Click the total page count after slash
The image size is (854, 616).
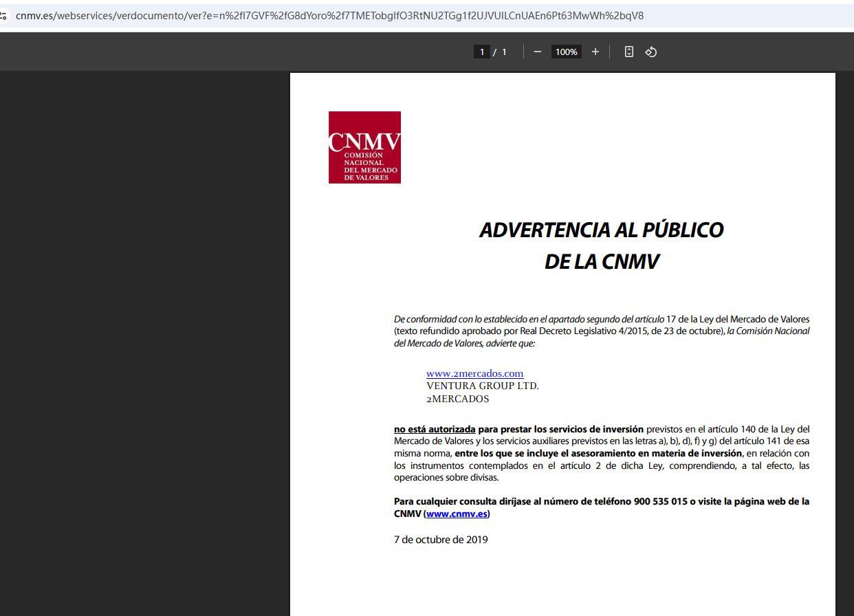[x=504, y=52]
